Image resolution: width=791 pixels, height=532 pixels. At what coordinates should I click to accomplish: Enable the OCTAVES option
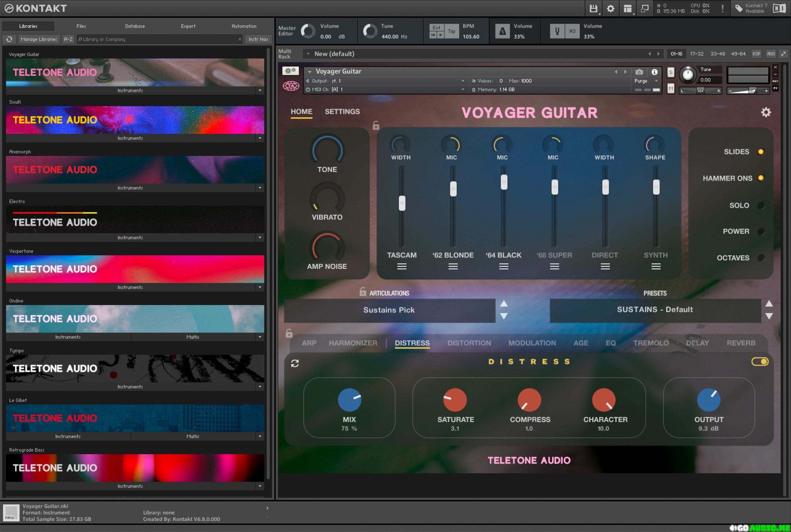click(x=761, y=258)
